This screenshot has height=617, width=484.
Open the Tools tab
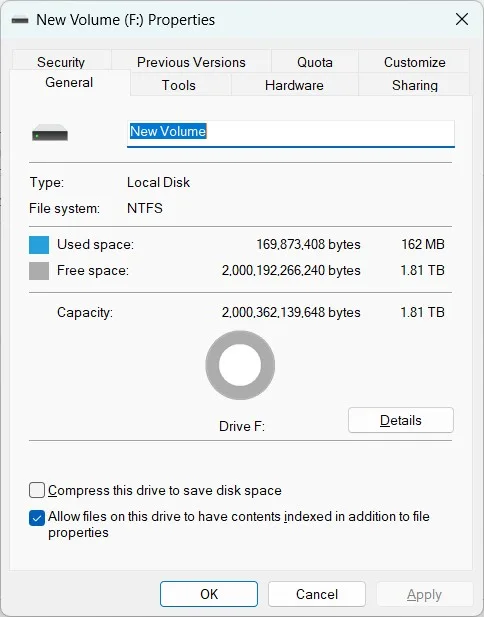click(x=179, y=85)
